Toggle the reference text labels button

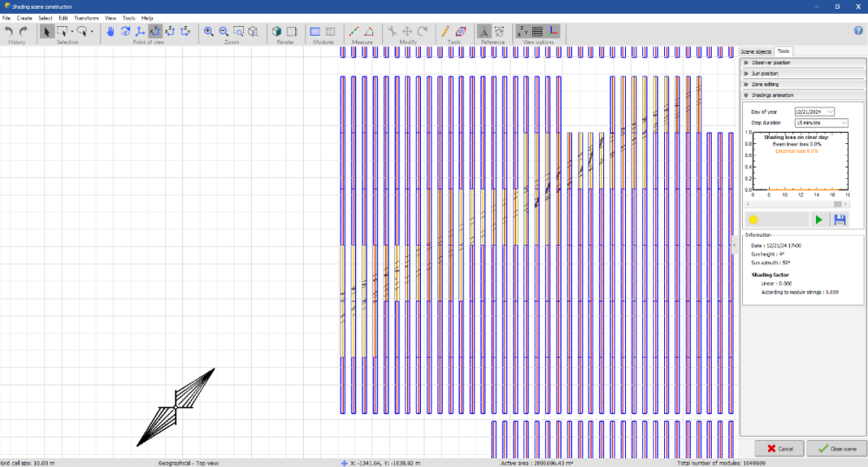click(484, 31)
